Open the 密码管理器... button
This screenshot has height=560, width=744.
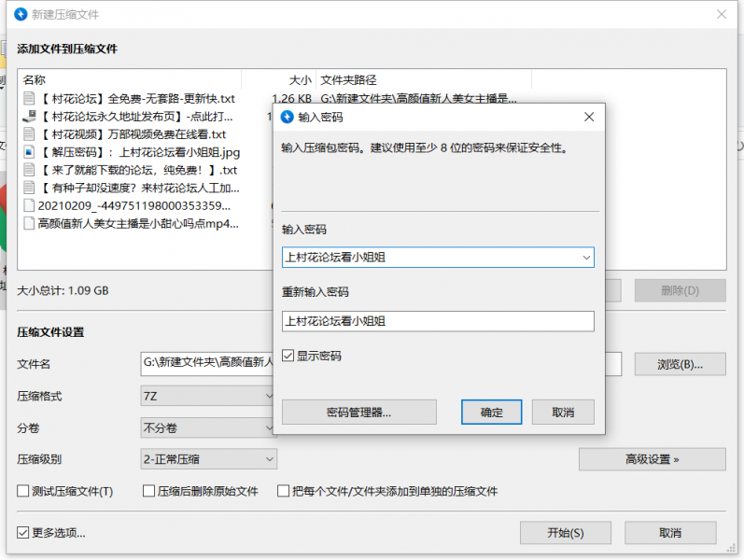(x=358, y=412)
